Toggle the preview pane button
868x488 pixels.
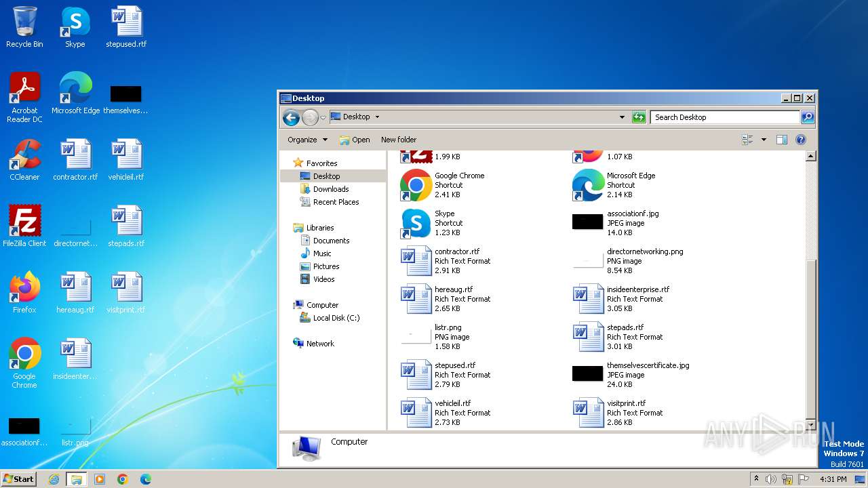pyautogui.click(x=781, y=140)
